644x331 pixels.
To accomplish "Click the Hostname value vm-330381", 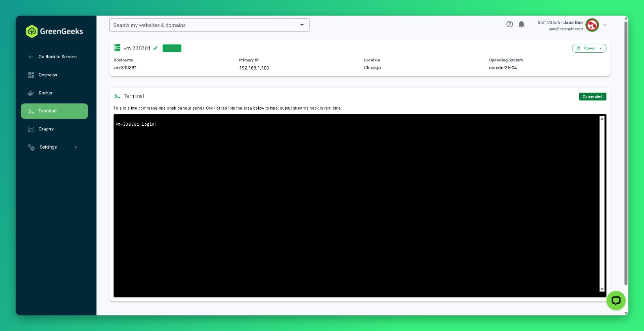I will [125, 68].
